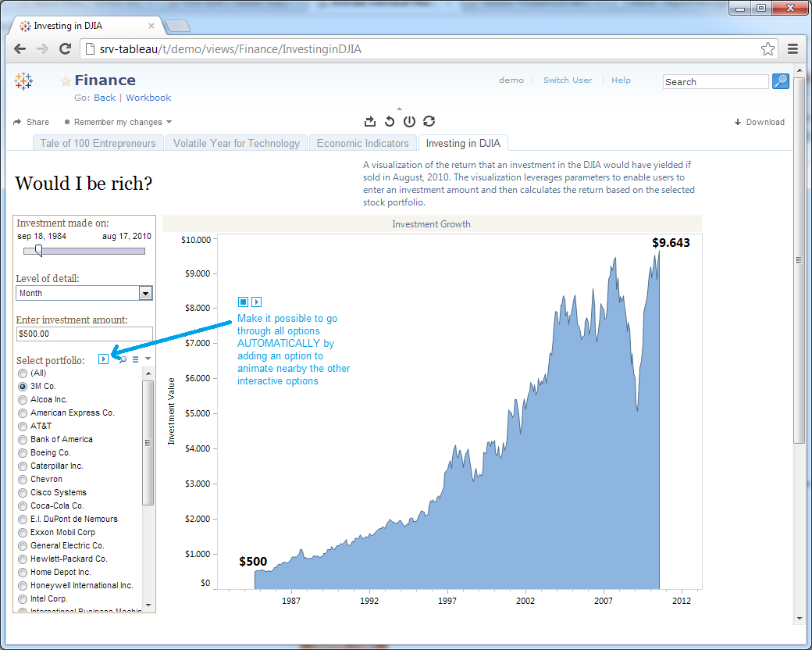Screen dimensions: 812x650
Task: Click the Download button
Action: pyautogui.click(x=759, y=122)
